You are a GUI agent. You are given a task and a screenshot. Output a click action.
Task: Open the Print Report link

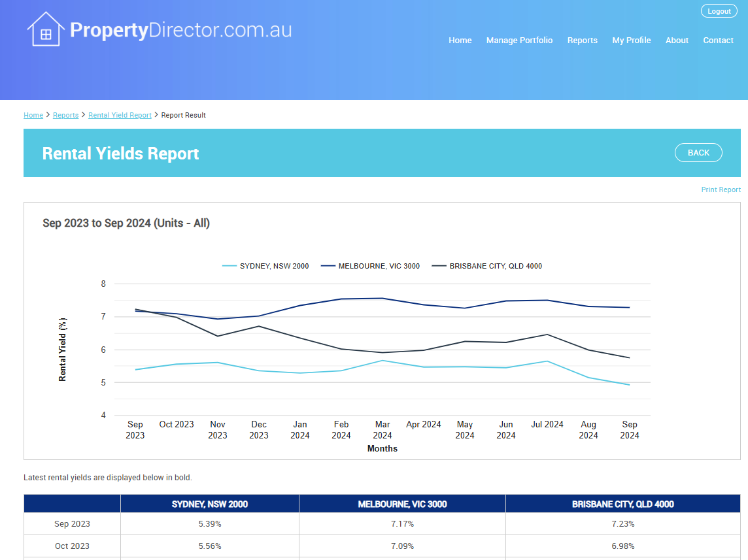(721, 189)
